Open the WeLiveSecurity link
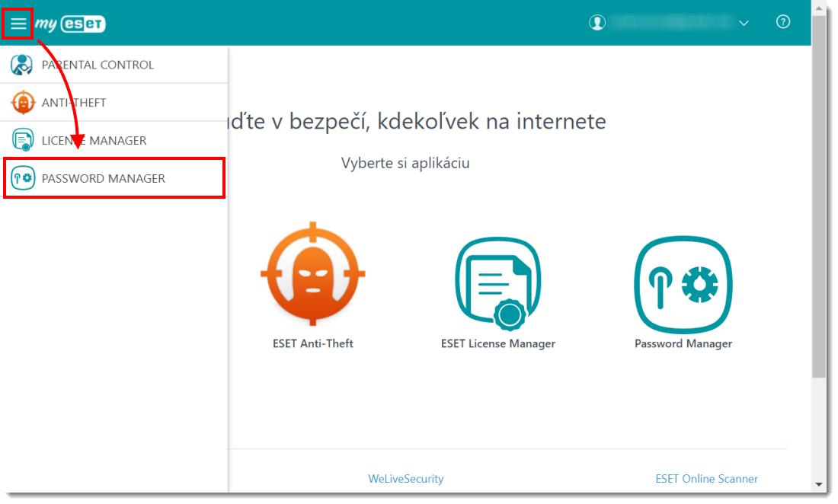The height and width of the screenshot is (504, 838). (405, 479)
